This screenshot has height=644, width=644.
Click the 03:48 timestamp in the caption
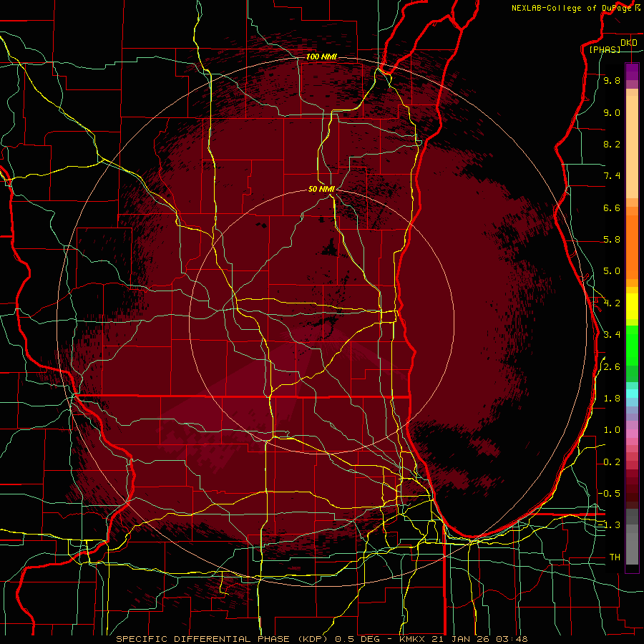coord(512,639)
